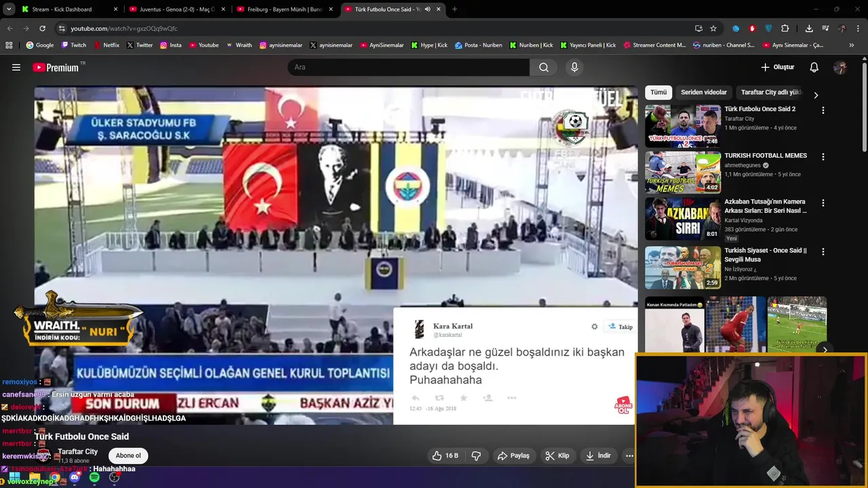Dislike the video with thumbs down
The image size is (868, 488).
476,455
